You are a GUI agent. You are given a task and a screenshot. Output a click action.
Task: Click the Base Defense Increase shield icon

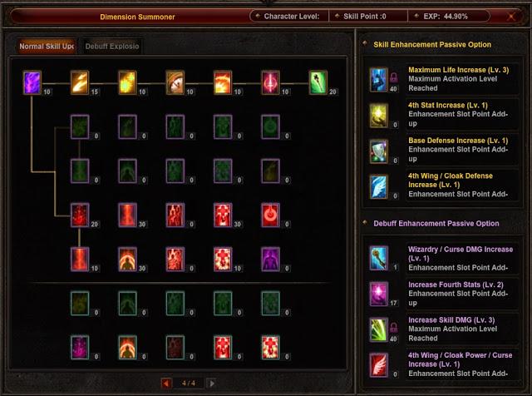pyautogui.click(x=379, y=151)
